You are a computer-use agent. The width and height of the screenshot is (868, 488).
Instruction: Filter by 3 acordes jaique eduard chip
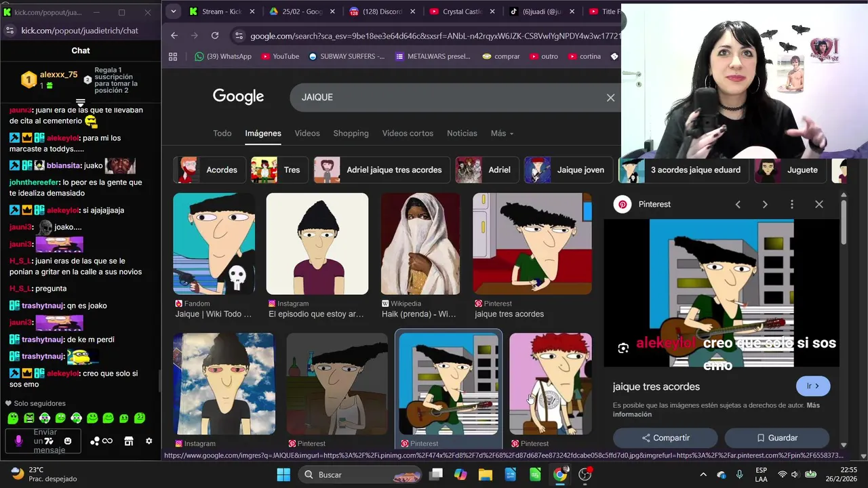tap(684, 170)
